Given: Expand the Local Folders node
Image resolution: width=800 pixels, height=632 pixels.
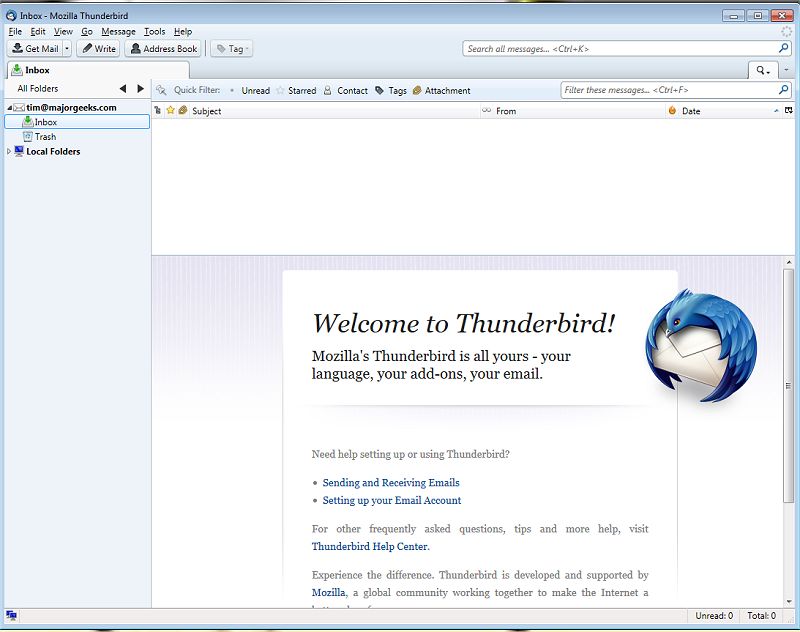Looking at the screenshot, I should [x=9, y=151].
